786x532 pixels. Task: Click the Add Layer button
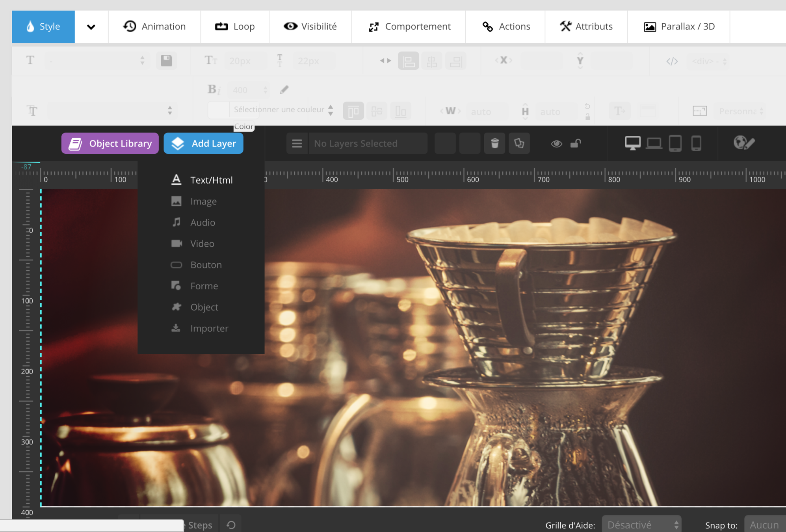(x=203, y=143)
